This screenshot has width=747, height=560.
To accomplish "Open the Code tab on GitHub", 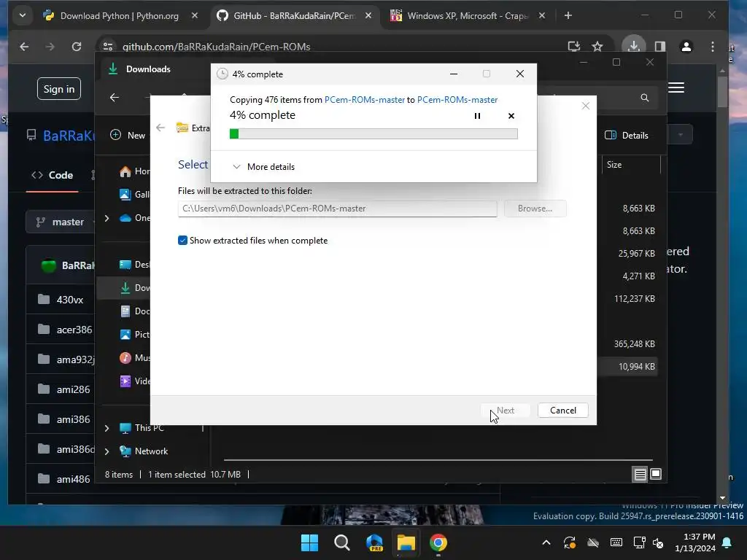I will click(53, 175).
